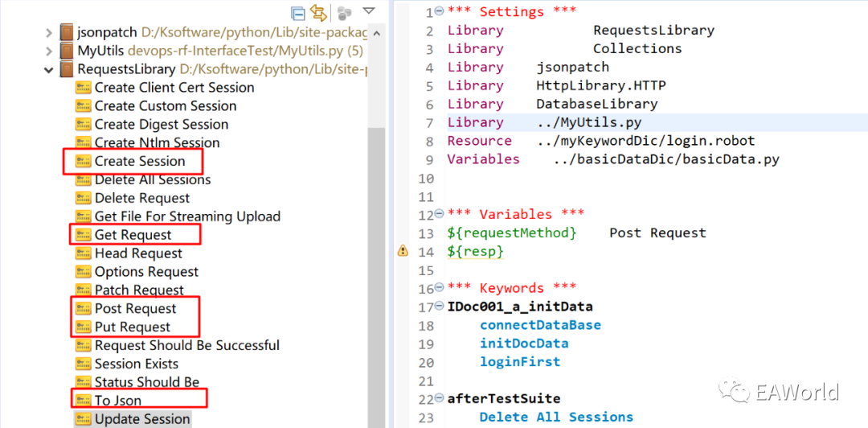Click the explorer vertical scrollbar up arrow
Viewport: 868px width, 428px height.
tap(376, 33)
